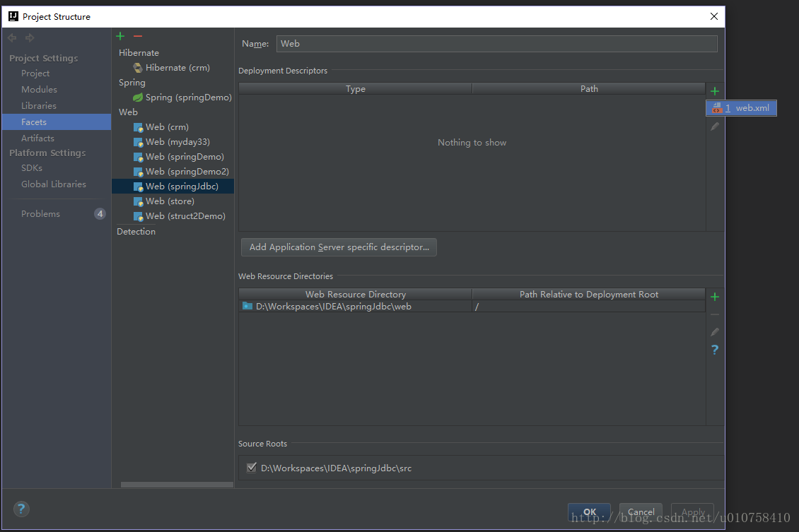Click the "/" deployment root path cell
The height and width of the screenshot is (532, 799).
(588, 307)
